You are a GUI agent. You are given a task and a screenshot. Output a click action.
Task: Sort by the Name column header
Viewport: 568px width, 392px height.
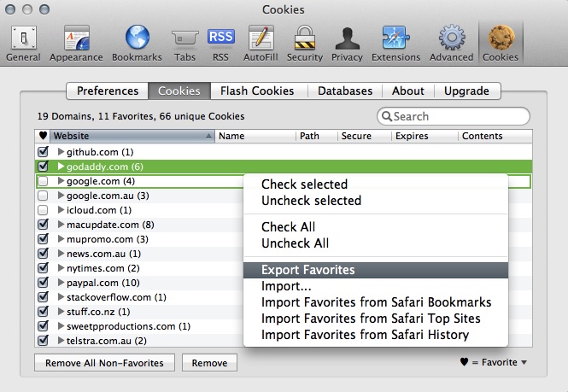pyautogui.click(x=255, y=136)
